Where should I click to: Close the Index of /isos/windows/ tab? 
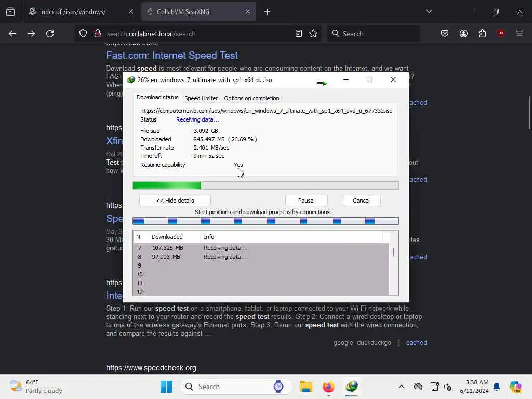point(131,11)
